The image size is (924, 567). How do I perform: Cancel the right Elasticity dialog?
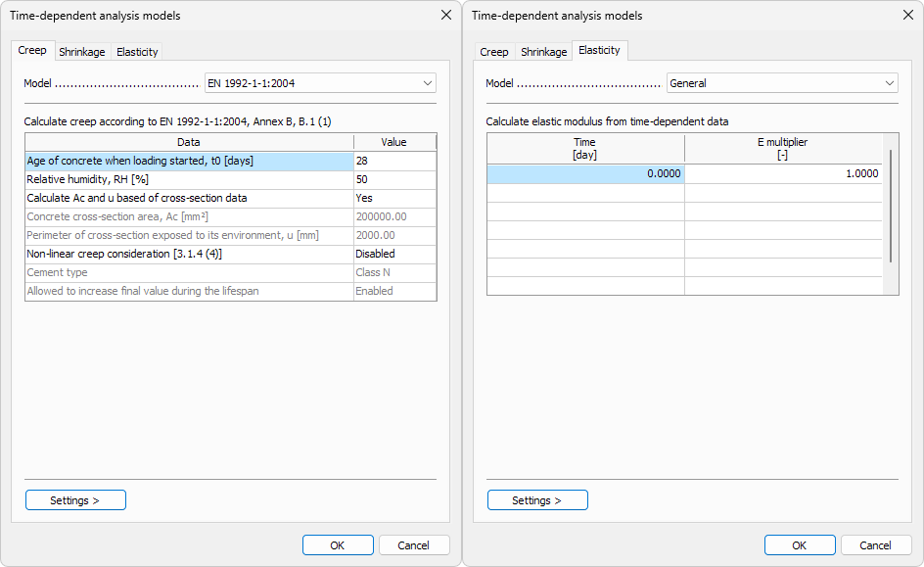point(876,545)
